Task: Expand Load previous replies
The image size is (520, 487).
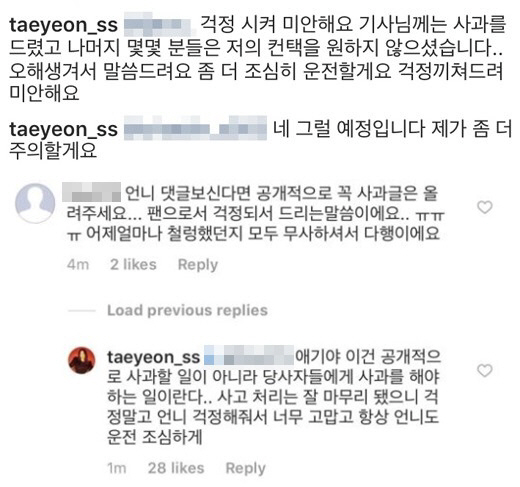Action: pyautogui.click(x=187, y=310)
